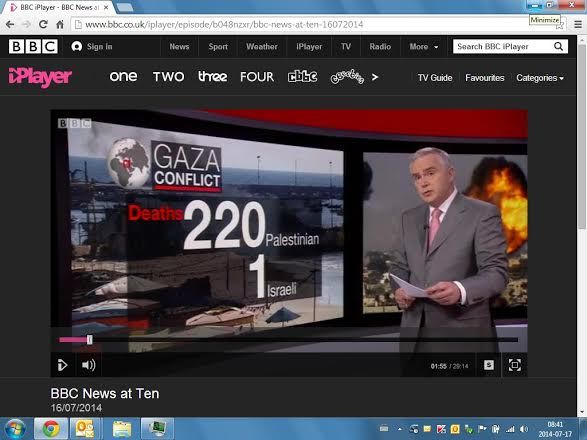Open Outlook from the taskbar
Screen dimensions: 587x440
[x=85, y=429]
